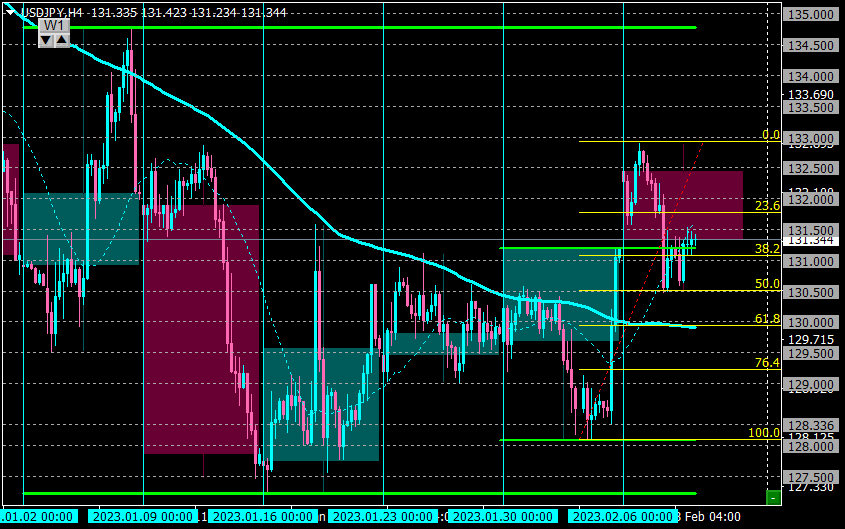Select the 133.000 price label

coord(811,138)
